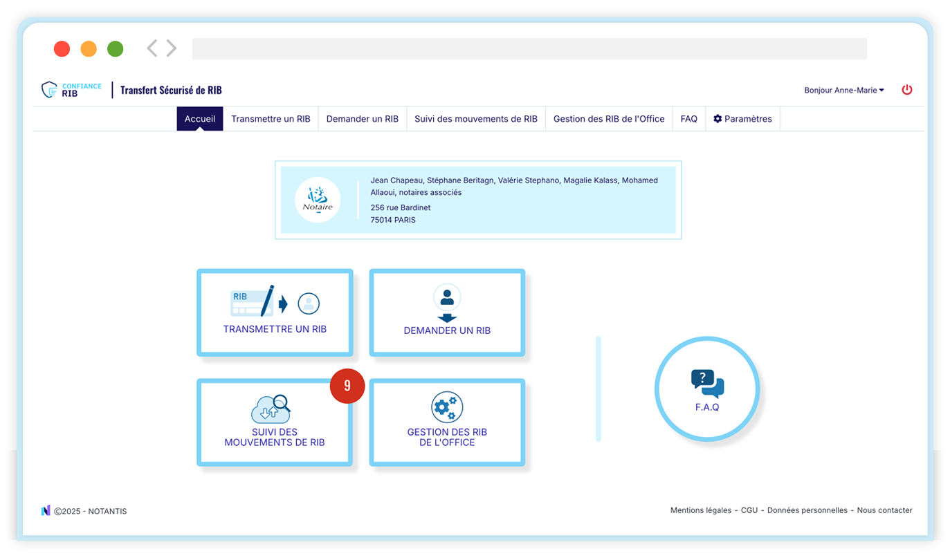Click the round F.A.Q chat bubble button
The image size is (950, 560).
707,389
